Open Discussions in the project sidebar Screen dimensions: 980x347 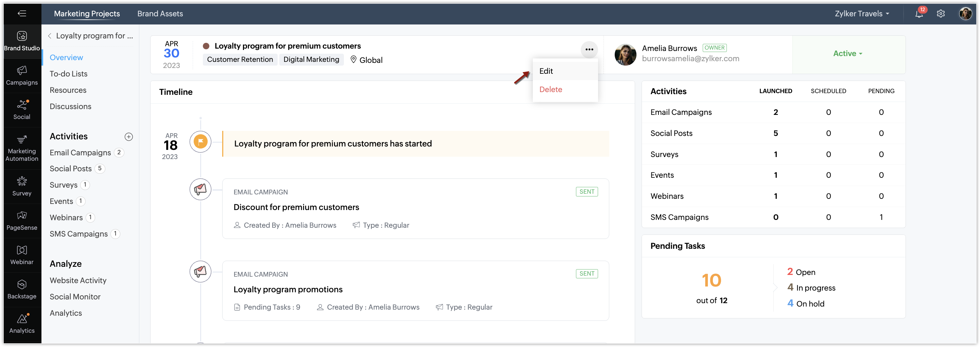(70, 106)
